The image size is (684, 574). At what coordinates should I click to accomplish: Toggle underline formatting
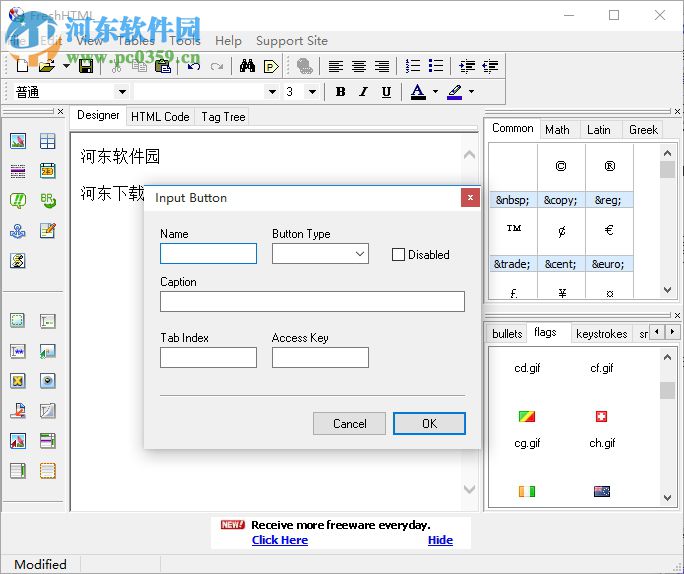(386, 92)
